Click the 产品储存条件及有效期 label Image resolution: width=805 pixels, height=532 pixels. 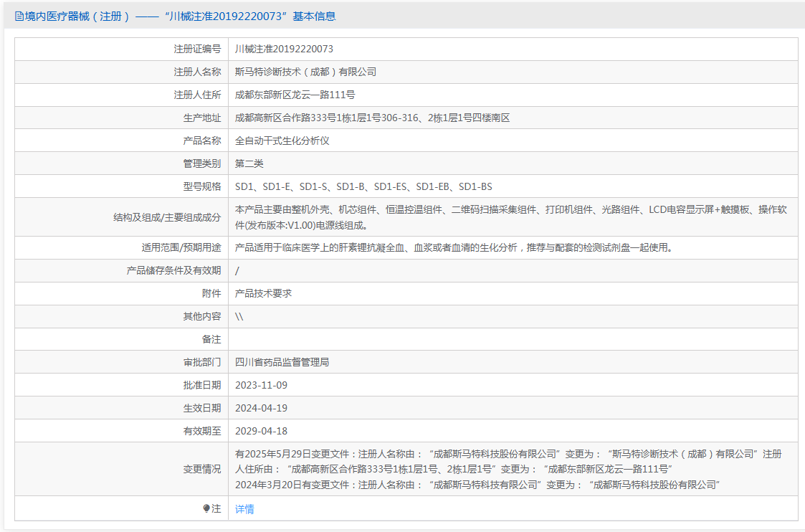pyautogui.click(x=173, y=270)
